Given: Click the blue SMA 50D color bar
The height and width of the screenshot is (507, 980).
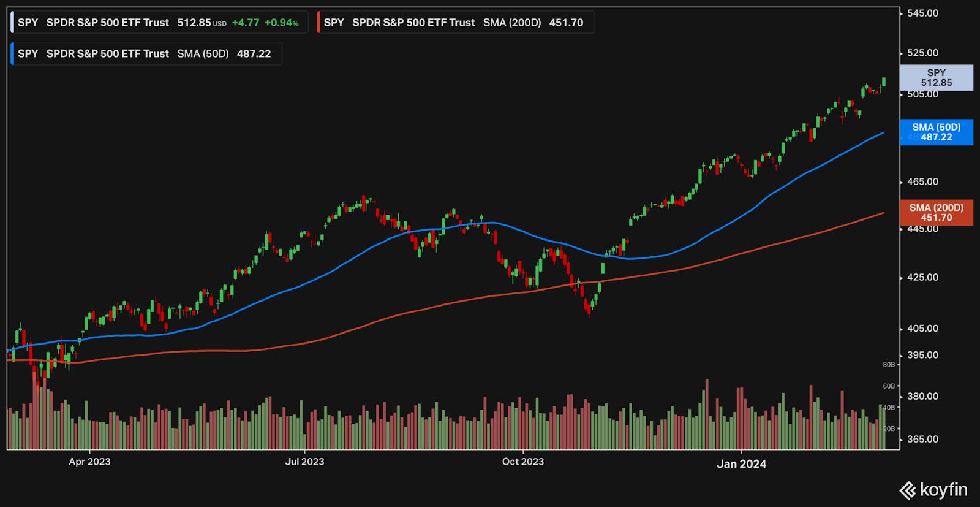Looking at the screenshot, I should 12,53.
